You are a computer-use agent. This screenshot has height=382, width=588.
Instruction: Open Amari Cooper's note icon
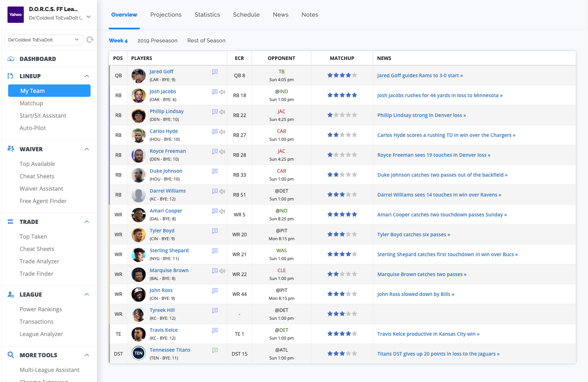pyautogui.click(x=215, y=211)
